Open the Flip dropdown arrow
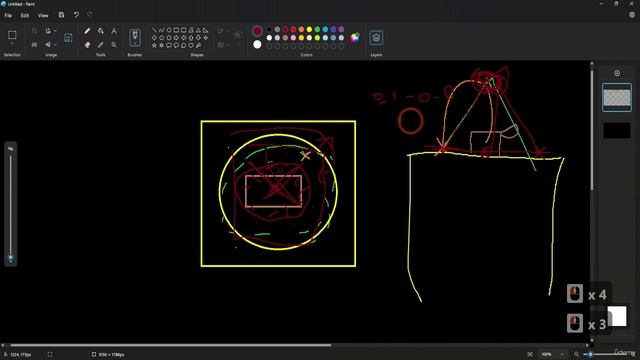This screenshot has width=640, height=360. [56, 44]
